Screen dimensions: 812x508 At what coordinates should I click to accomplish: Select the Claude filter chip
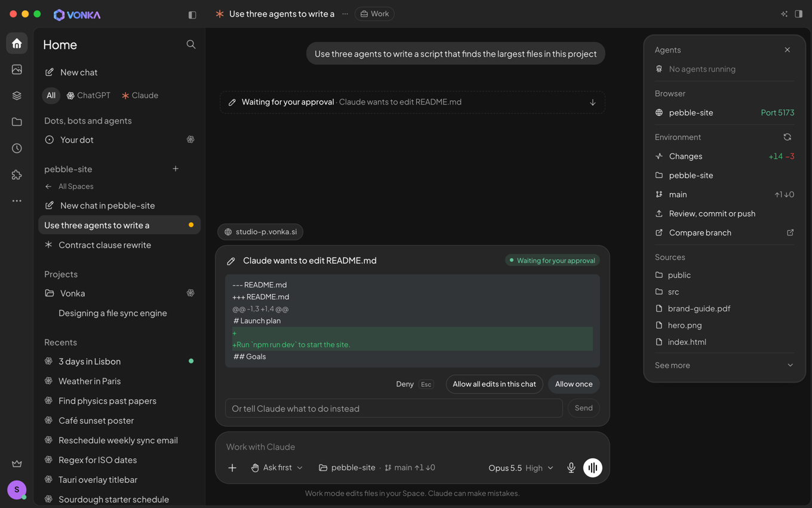tap(140, 96)
